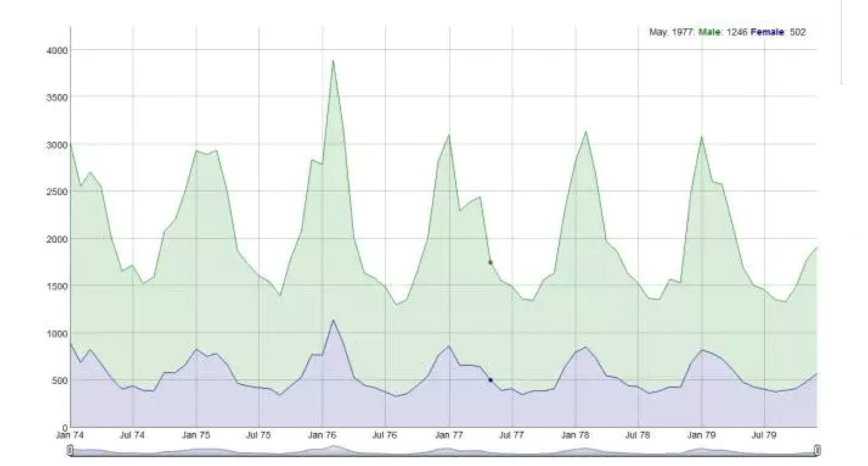
Task: Click the 4000 y-axis label
Action: pos(56,50)
